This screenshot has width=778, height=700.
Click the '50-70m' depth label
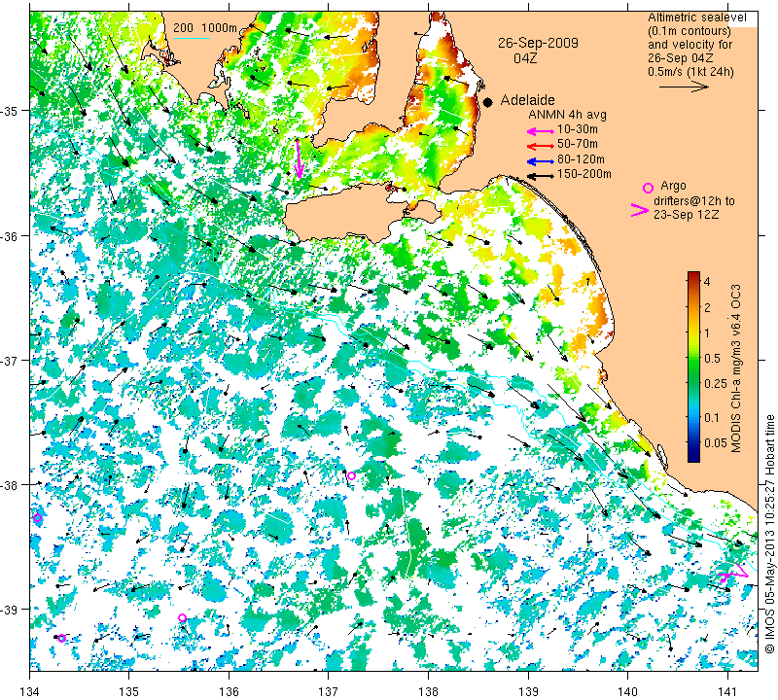pyautogui.click(x=578, y=144)
